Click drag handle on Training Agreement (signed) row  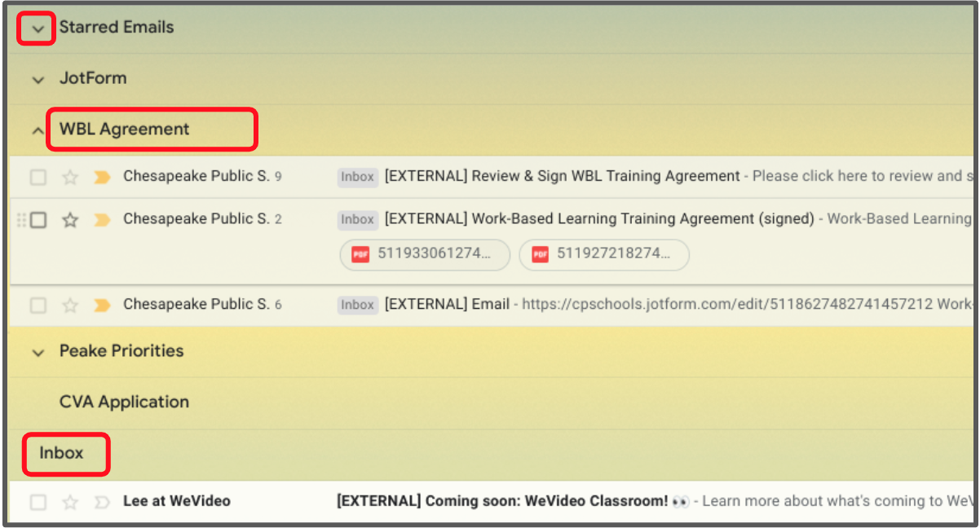coord(20,219)
